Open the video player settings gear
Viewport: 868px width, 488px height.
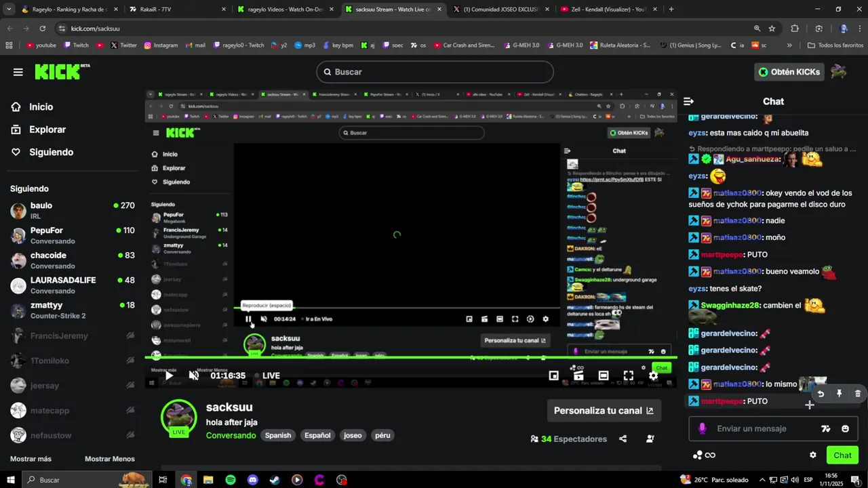[653, 375]
